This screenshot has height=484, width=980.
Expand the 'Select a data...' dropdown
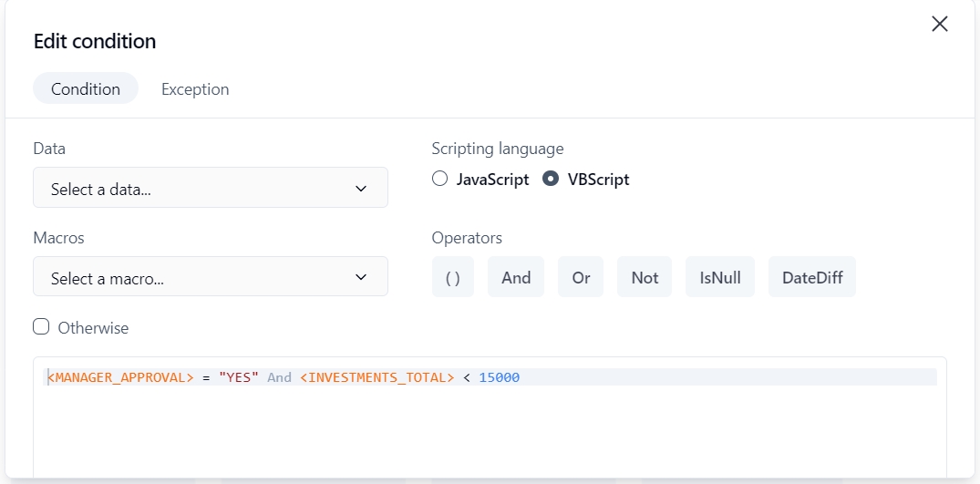(x=211, y=189)
